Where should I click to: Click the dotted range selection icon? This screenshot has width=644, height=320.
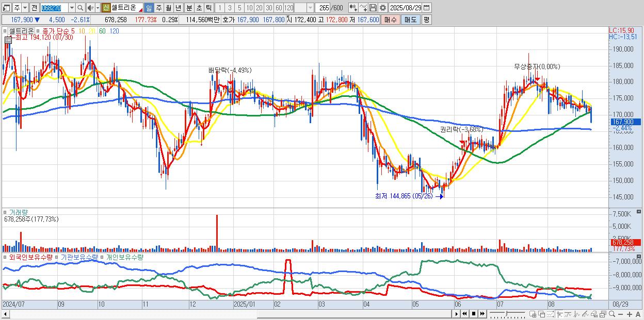pos(550,314)
